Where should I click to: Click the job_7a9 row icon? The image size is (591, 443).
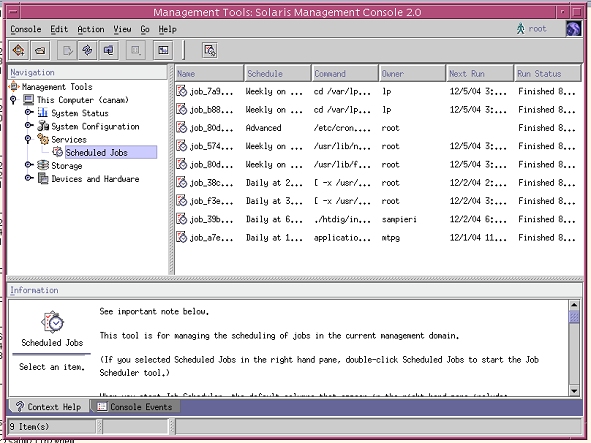182,91
